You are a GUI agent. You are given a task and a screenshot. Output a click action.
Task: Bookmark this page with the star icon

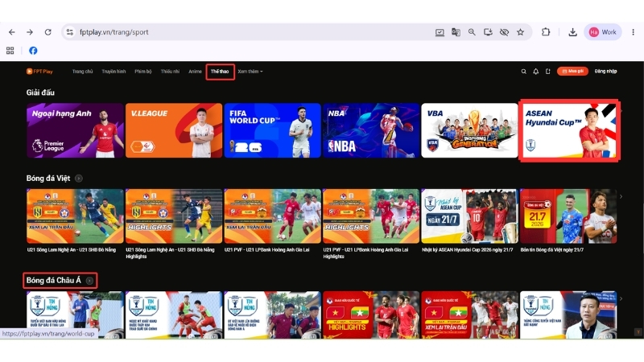520,32
